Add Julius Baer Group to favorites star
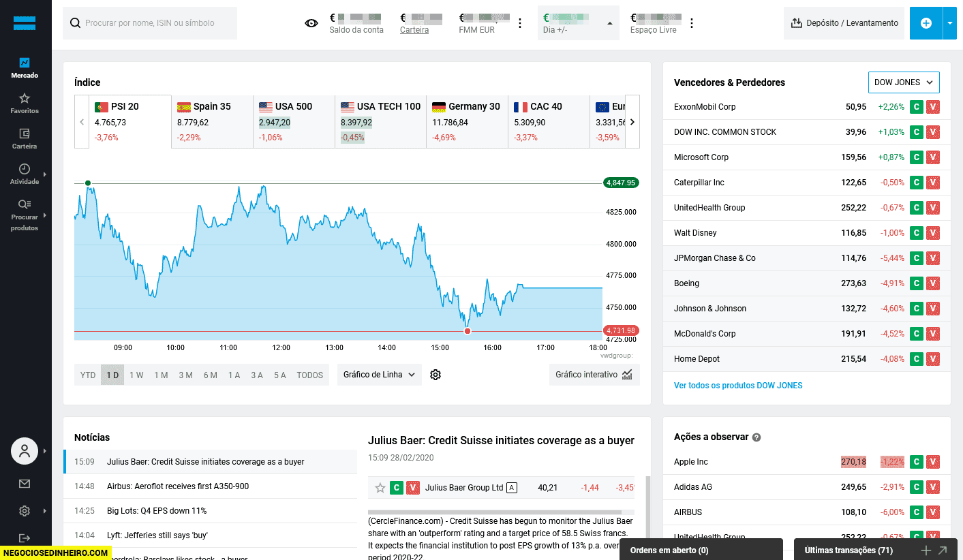This screenshot has height=560, width=963. pyautogui.click(x=380, y=488)
